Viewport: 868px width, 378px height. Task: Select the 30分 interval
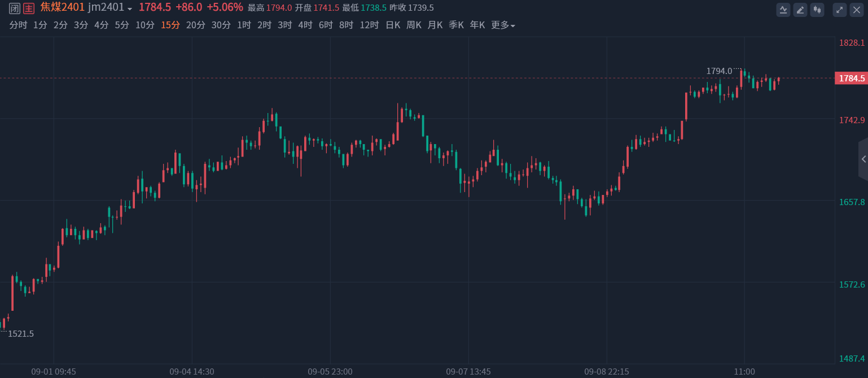221,25
